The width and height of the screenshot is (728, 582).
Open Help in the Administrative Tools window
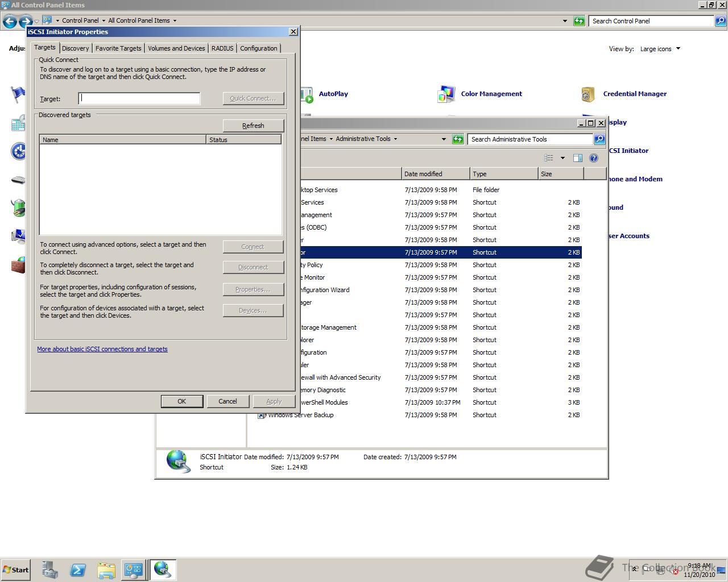pyautogui.click(x=594, y=158)
